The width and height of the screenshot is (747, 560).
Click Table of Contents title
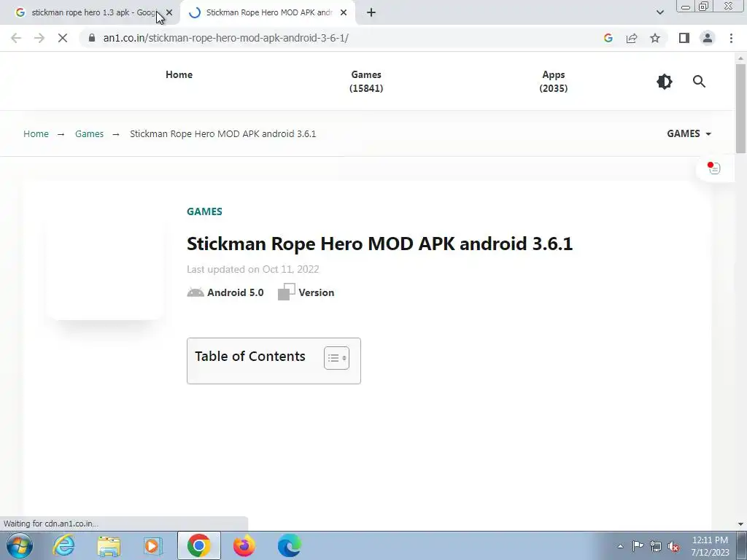point(250,356)
